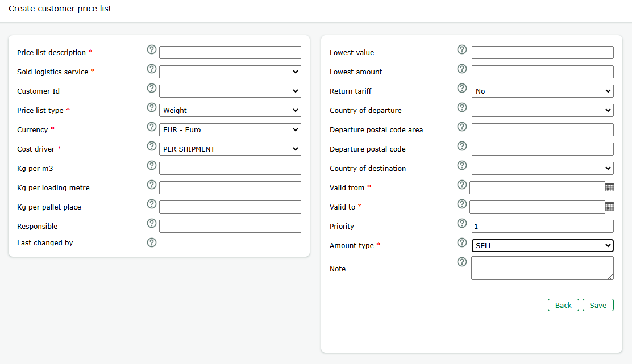The height and width of the screenshot is (364, 632).
Task: Click the Priority input field
Action: click(x=542, y=227)
